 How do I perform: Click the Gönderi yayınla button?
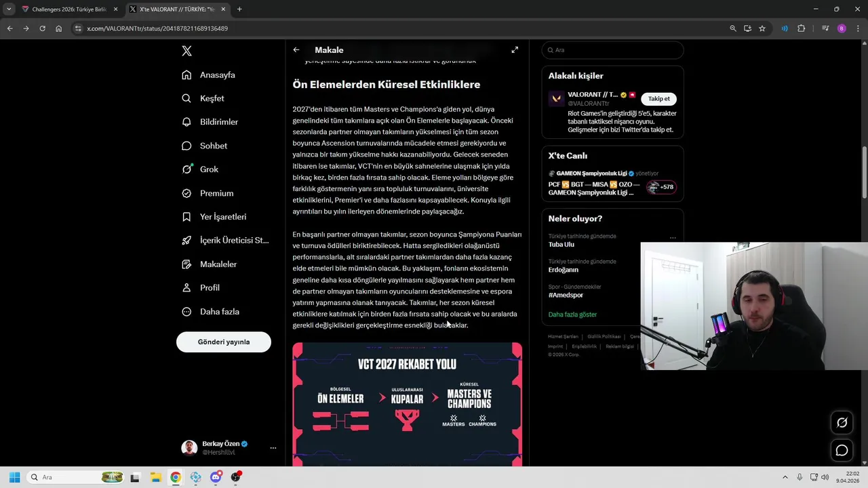click(224, 342)
